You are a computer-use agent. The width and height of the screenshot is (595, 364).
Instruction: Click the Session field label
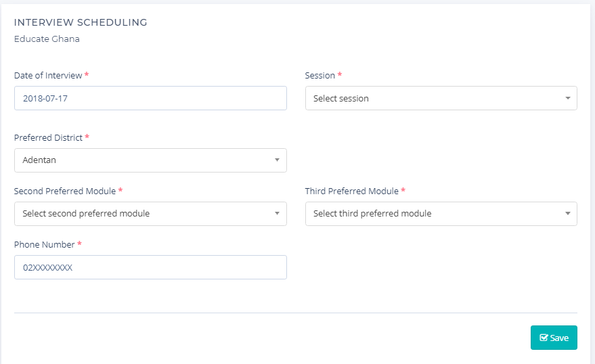pyautogui.click(x=320, y=76)
